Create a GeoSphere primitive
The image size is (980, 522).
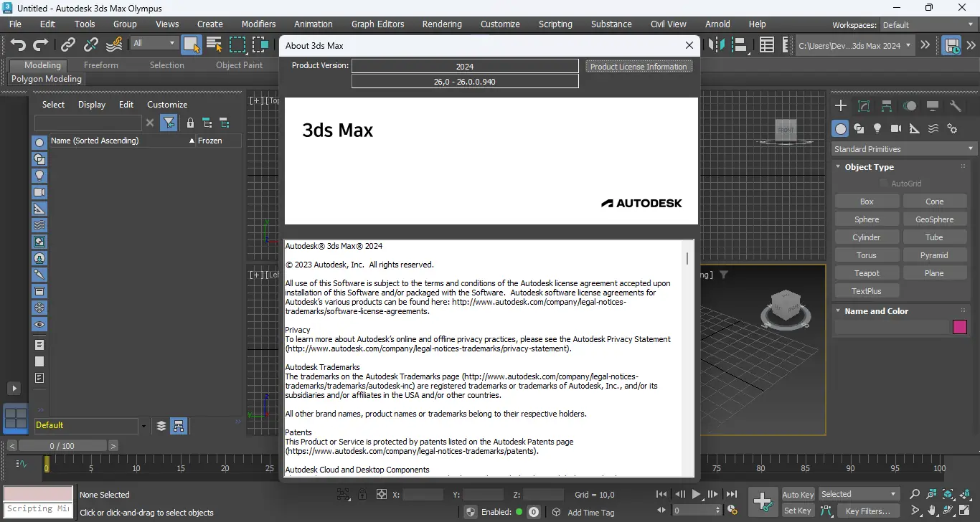[935, 219]
